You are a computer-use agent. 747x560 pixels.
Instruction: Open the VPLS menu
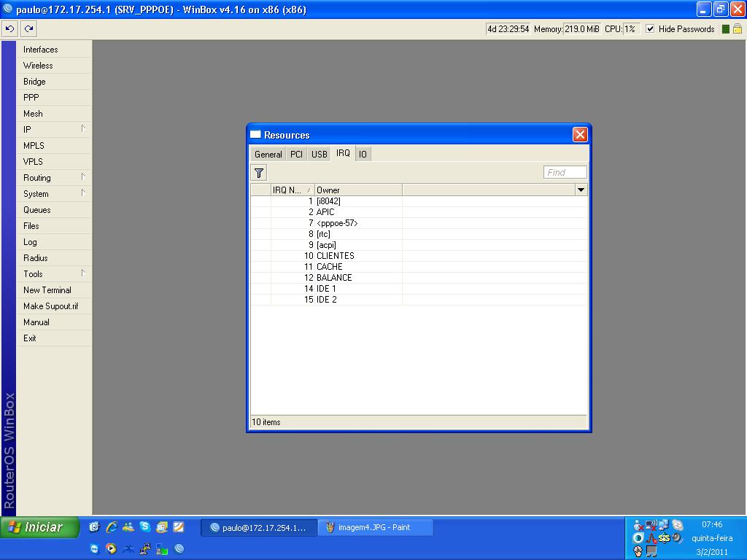[53, 162]
